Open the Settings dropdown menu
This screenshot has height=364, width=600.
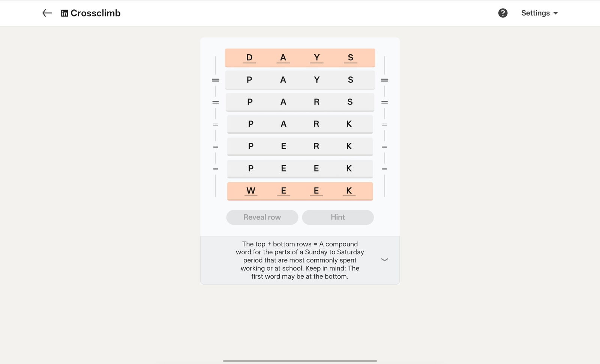tap(539, 13)
